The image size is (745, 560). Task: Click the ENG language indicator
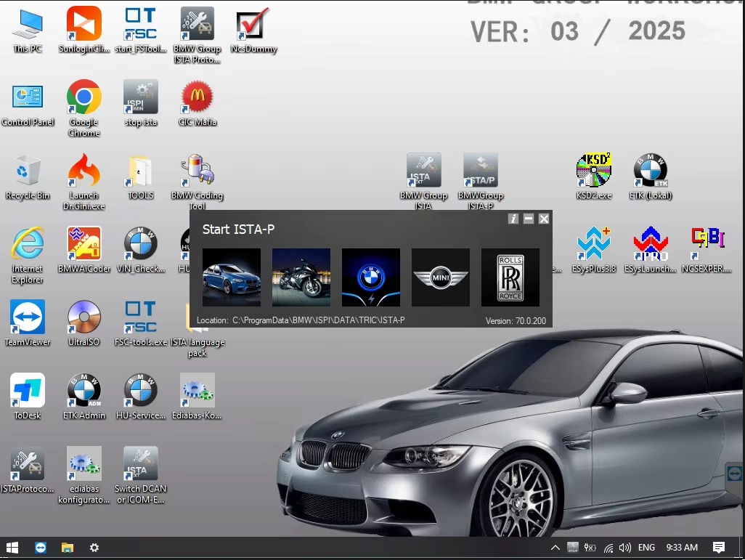[646, 548]
